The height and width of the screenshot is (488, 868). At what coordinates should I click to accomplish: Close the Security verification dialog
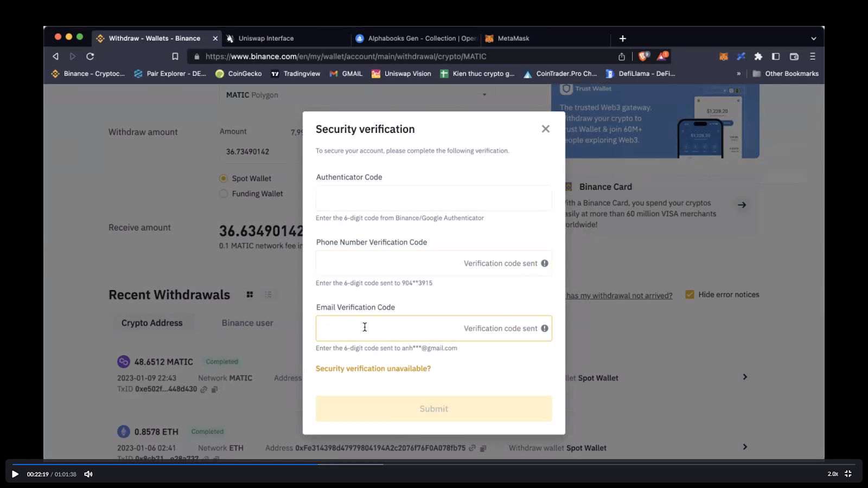[x=546, y=129]
